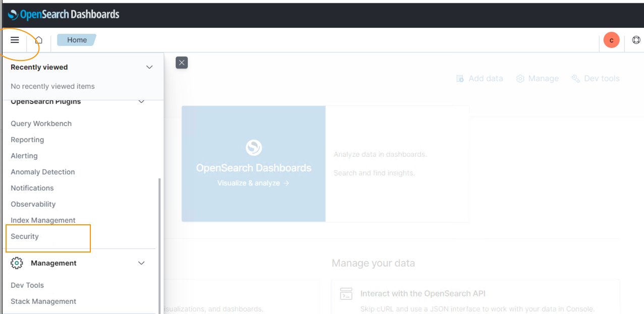Go to Anomaly Detection
This screenshot has height=314, width=644.
(42, 172)
